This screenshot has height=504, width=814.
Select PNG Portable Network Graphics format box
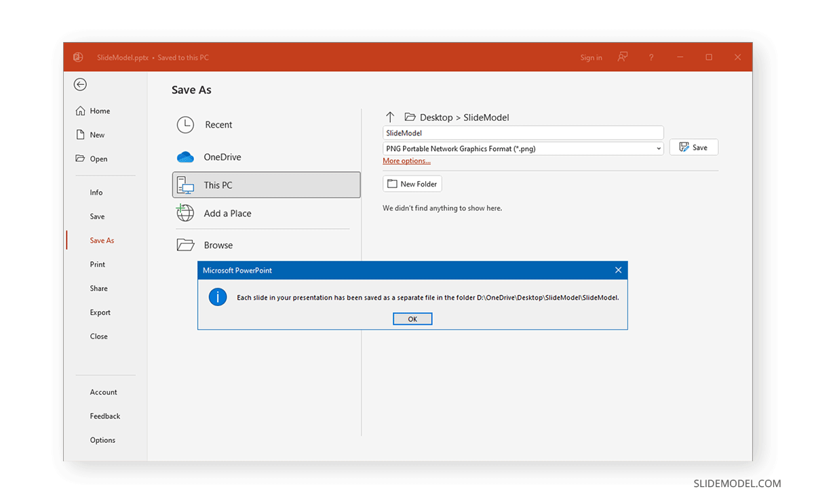pos(523,149)
